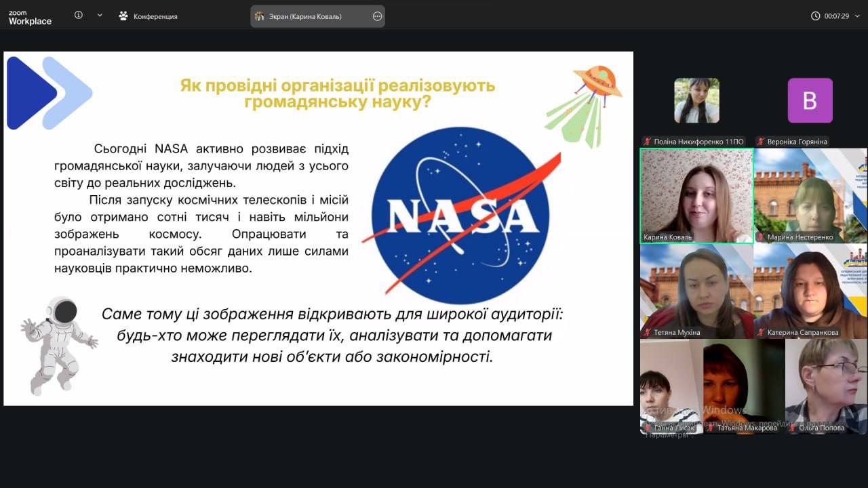Click the Татьяна Макарова name label
This screenshot has width=868, height=488.
pyautogui.click(x=747, y=428)
